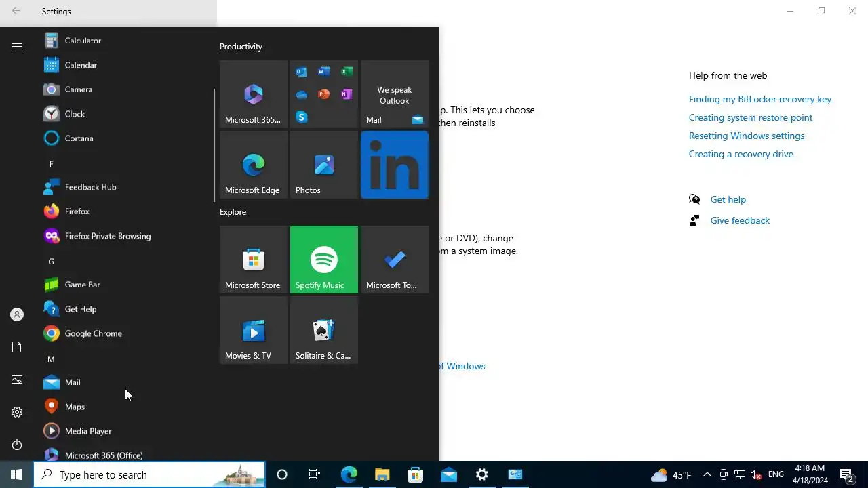Viewport: 868px width, 488px height.
Task: Click the taskbar search box
Action: coord(149,474)
